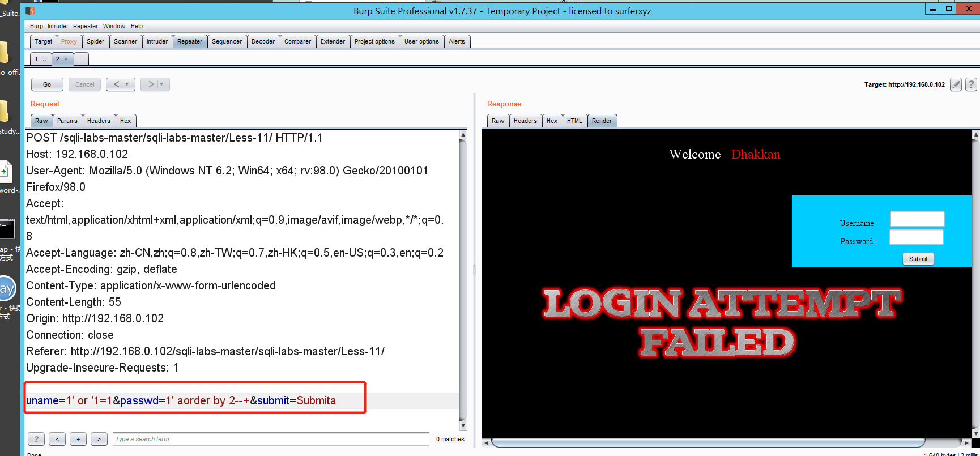Image resolution: width=980 pixels, height=456 pixels.
Task: Click the Password field in rendered page
Action: pos(917,237)
